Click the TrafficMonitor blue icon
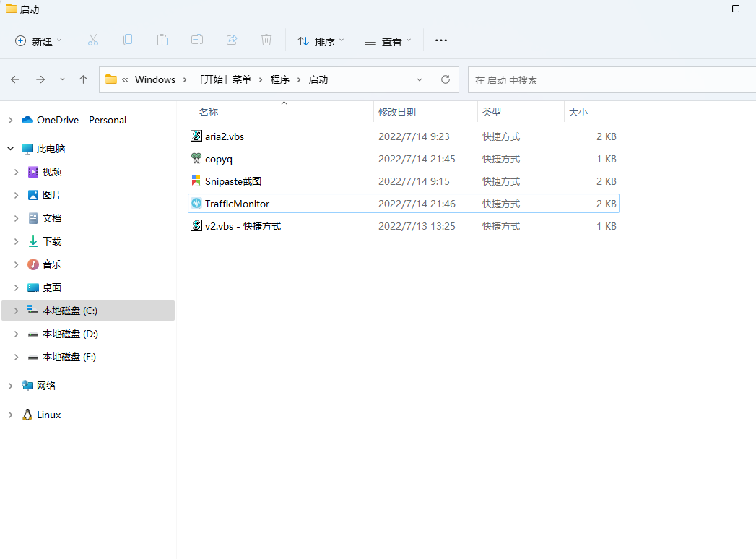The image size is (756, 559). [196, 204]
